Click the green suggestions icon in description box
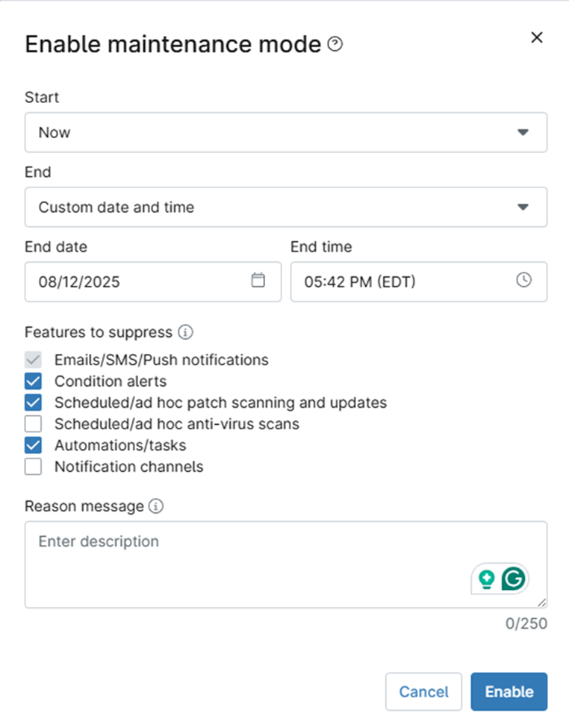 (x=485, y=578)
